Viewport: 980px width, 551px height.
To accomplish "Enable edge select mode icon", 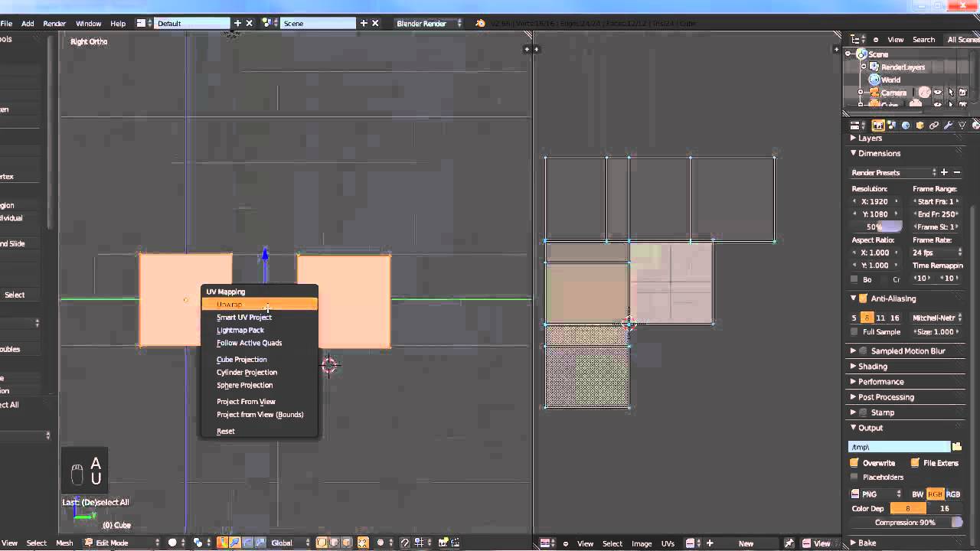I will (x=334, y=543).
